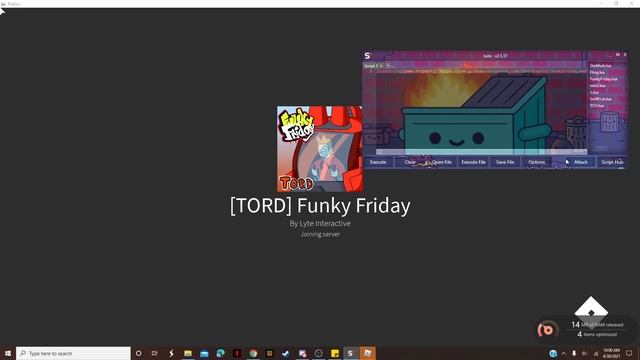The width and height of the screenshot is (640, 360).
Task: Click the lightning bolt taskbar icon
Action: pyautogui.click(x=171, y=353)
